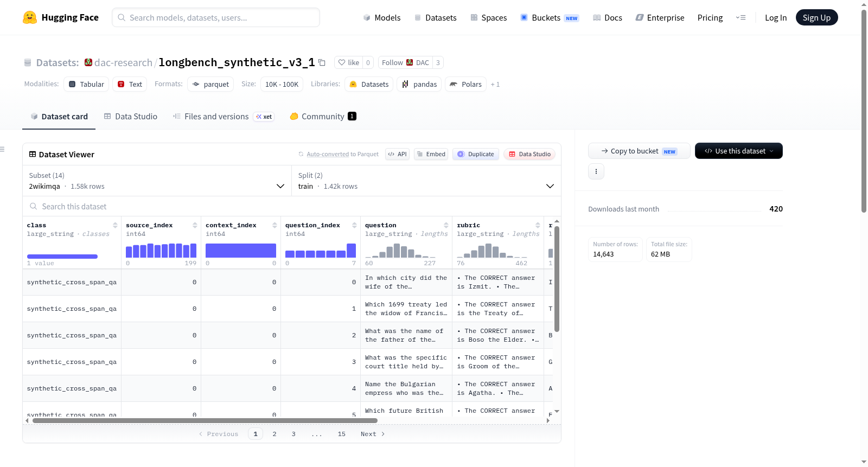Click the source_index histogram bars
This screenshot has height=467, width=868.
click(x=161, y=250)
